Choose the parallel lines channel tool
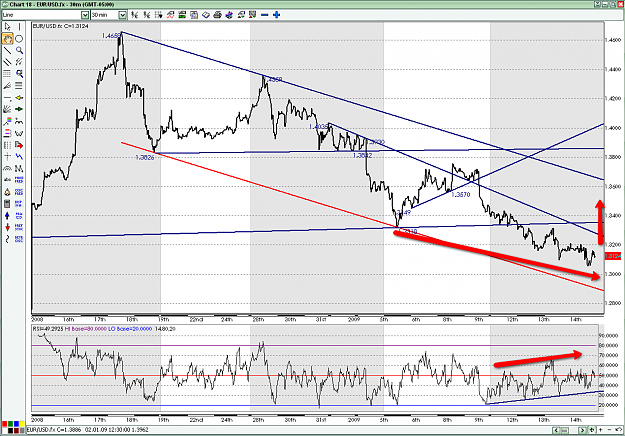 pos(7,62)
